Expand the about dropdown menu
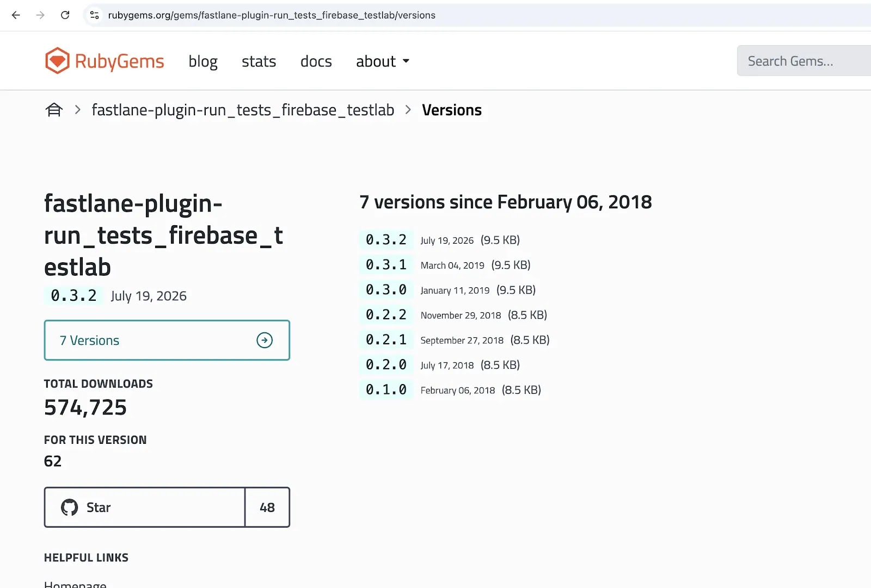The height and width of the screenshot is (588, 871). (x=382, y=61)
